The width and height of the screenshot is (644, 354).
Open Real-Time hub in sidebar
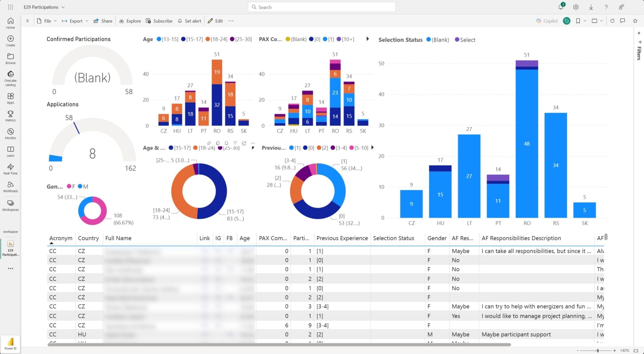click(x=10, y=169)
